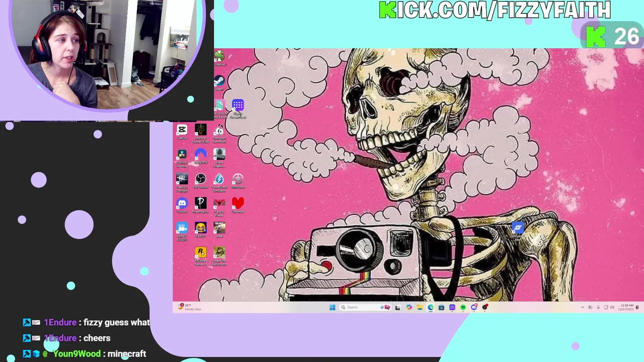Open the skate. desktop shortcut
The height and width of the screenshot is (362, 644).
(219, 230)
